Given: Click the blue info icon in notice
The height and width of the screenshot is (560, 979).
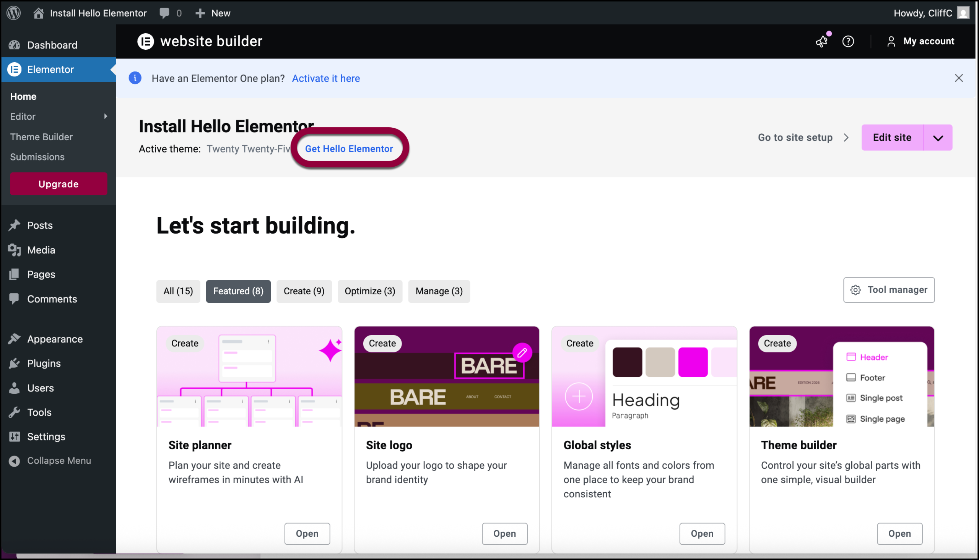Looking at the screenshot, I should (135, 78).
